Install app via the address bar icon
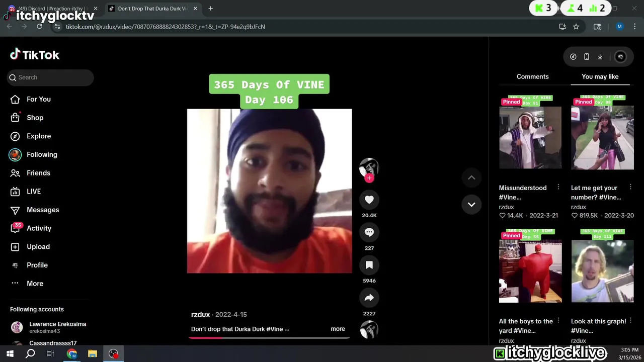This screenshot has height=362, width=644. click(x=562, y=27)
